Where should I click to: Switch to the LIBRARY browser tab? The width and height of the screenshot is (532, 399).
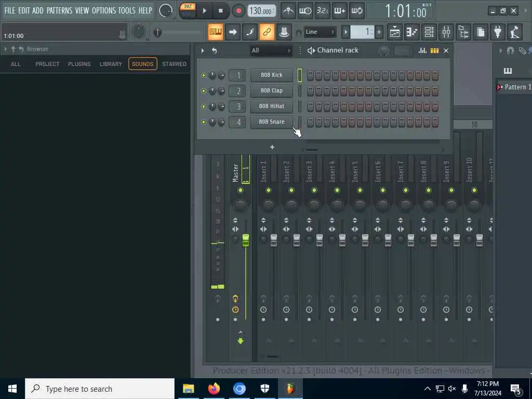(111, 64)
